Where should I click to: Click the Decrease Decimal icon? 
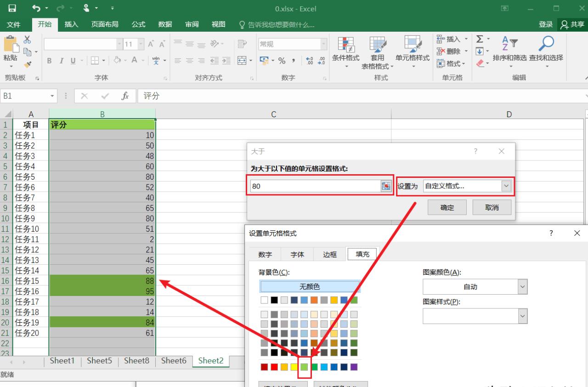[321, 61]
